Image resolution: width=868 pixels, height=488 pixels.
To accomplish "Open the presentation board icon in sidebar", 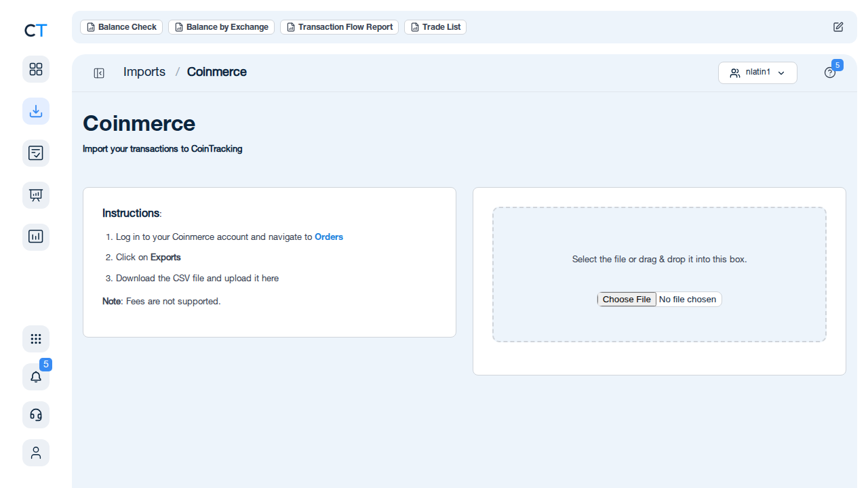I will (36, 195).
